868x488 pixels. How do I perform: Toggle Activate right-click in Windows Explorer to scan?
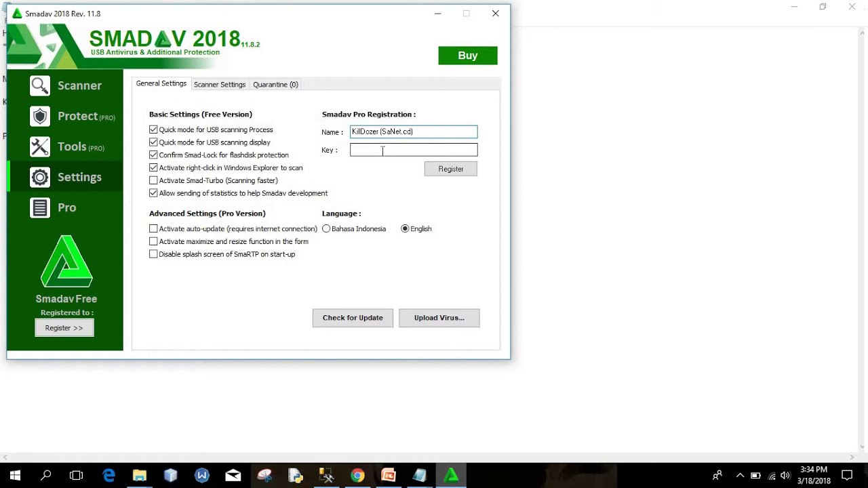click(153, 167)
